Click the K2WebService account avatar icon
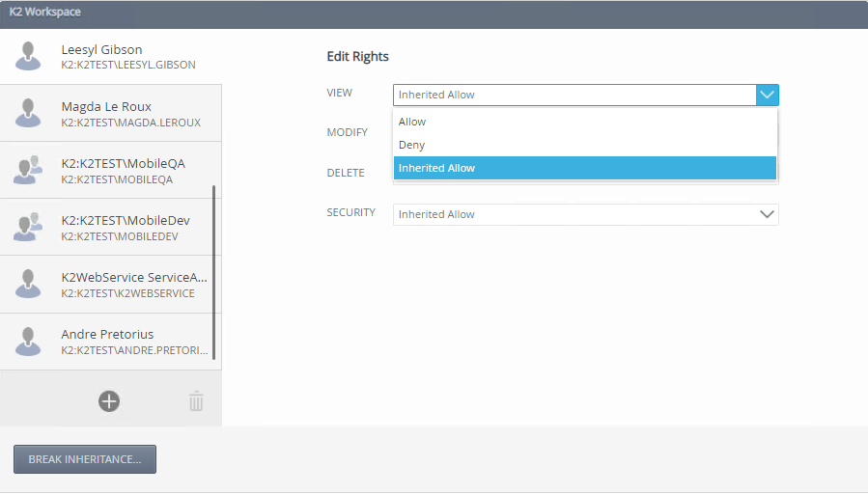Viewport: 868px width, 494px height. (x=29, y=284)
